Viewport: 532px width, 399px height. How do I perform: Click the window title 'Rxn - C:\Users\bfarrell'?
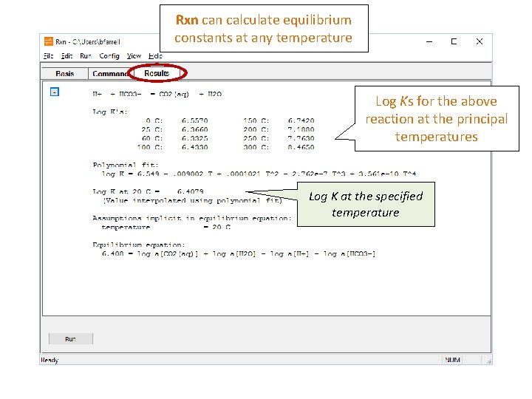point(88,41)
